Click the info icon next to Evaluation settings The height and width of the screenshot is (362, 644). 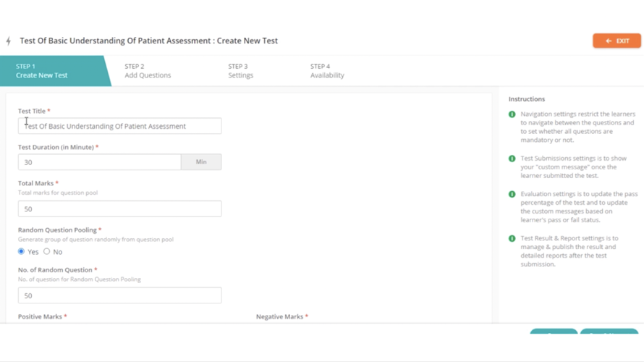pyautogui.click(x=512, y=194)
